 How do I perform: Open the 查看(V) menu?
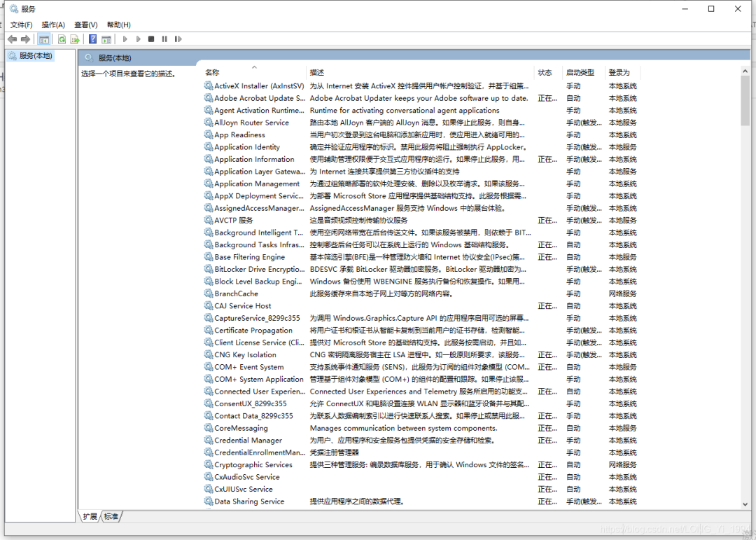pos(85,24)
